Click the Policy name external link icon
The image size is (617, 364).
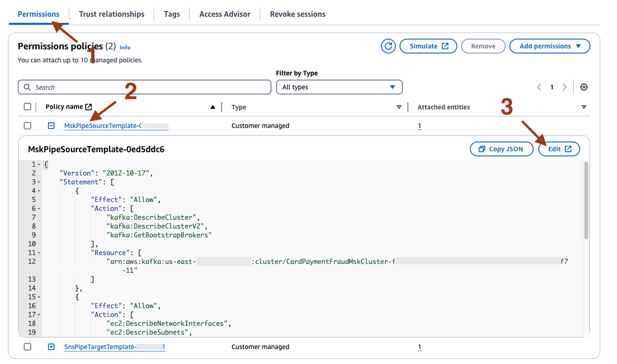88,107
